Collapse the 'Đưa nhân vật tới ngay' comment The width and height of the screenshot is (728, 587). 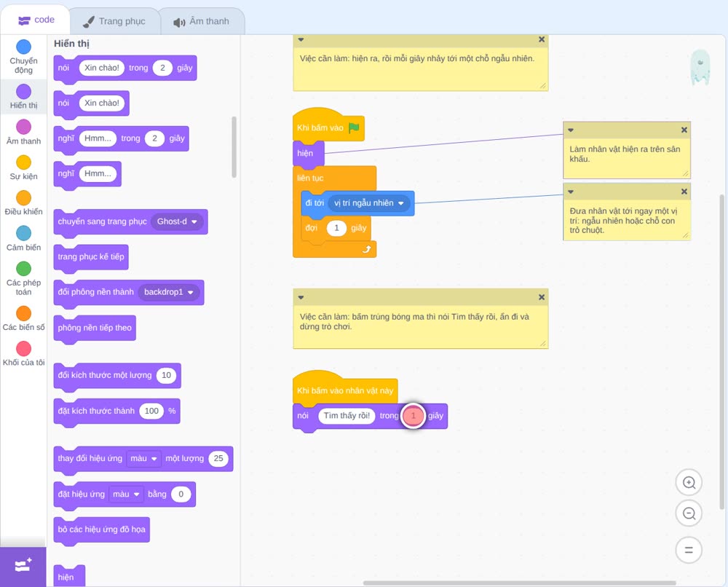pos(571,192)
